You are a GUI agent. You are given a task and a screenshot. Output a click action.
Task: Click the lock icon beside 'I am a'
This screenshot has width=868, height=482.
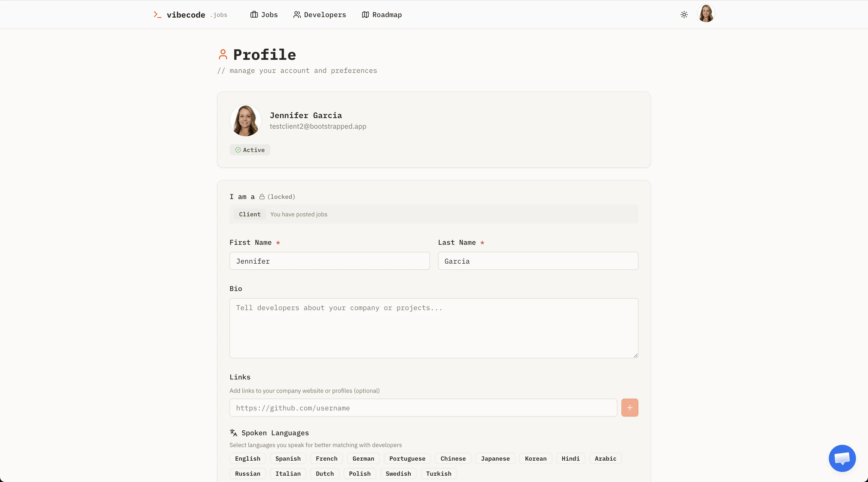click(x=262, y=197)
